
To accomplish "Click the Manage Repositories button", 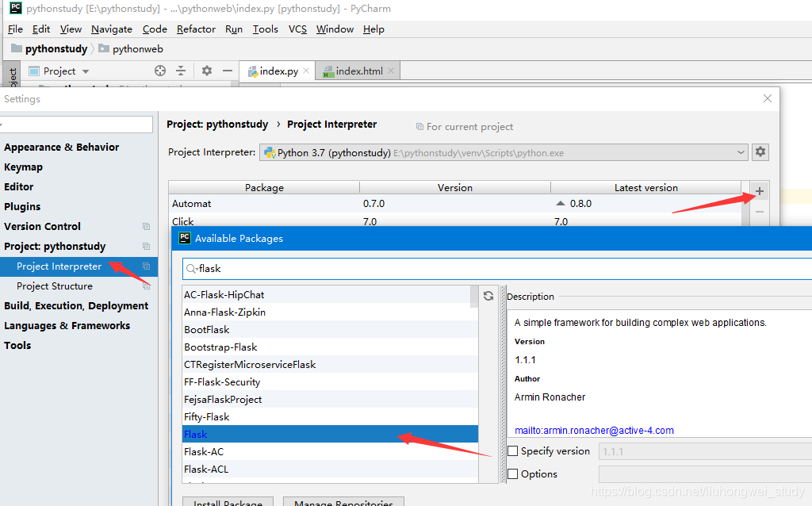I will pyautogui.click(x=343, y=502).
